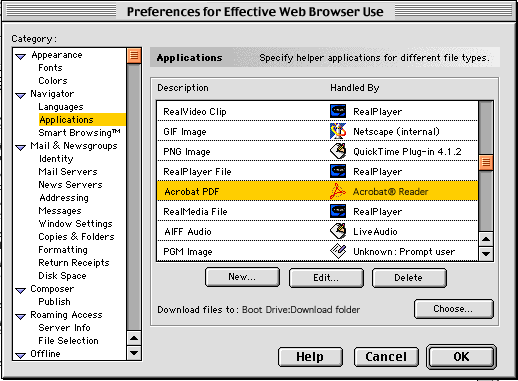Collapse the Composer category
The width and height of the screenshot is (518, 381).
click(21, 290)
